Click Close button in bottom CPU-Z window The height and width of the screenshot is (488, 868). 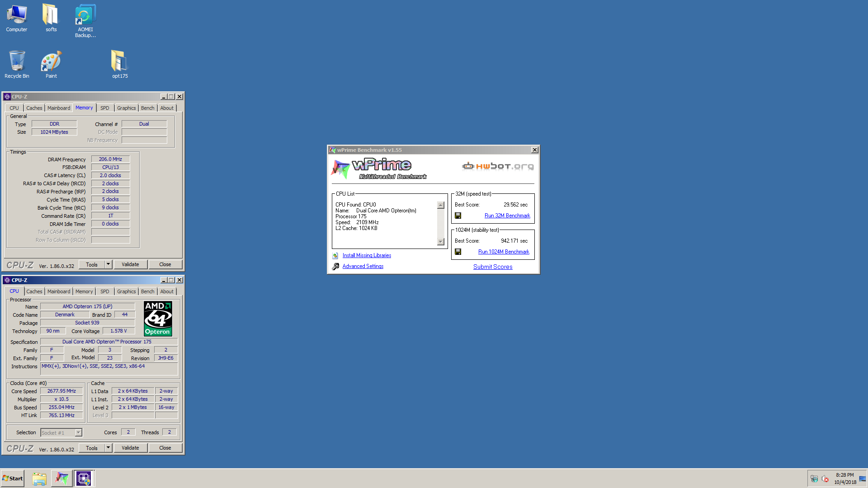165,448
